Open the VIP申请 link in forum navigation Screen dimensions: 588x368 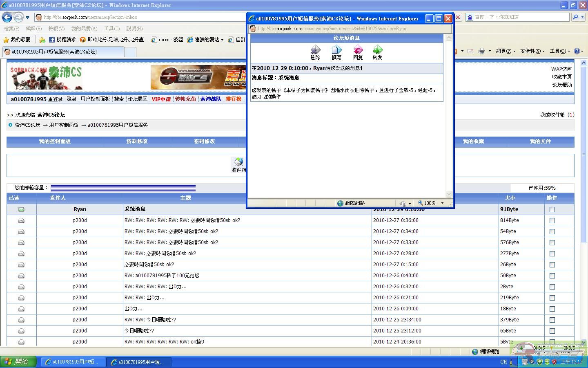[x=161, y=99]
